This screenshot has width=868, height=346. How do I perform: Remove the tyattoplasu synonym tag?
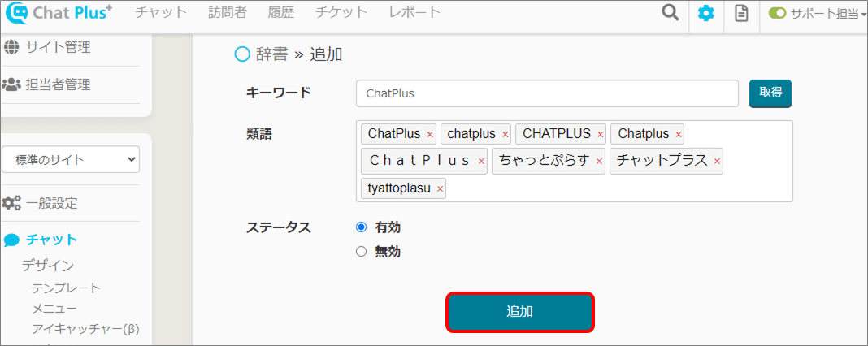(440, 189)
